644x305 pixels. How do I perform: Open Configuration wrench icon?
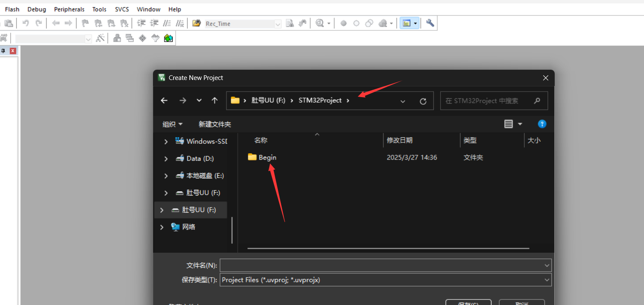pos(430,23)
